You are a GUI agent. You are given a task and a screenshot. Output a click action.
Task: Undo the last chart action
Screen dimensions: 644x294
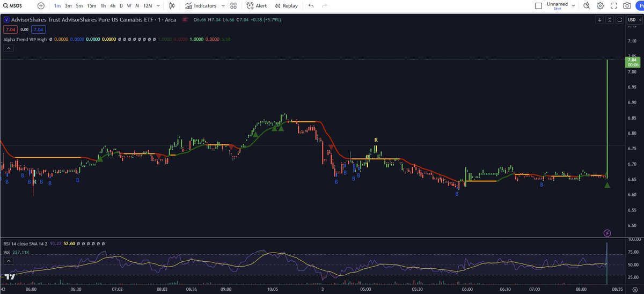click(311, 6)
